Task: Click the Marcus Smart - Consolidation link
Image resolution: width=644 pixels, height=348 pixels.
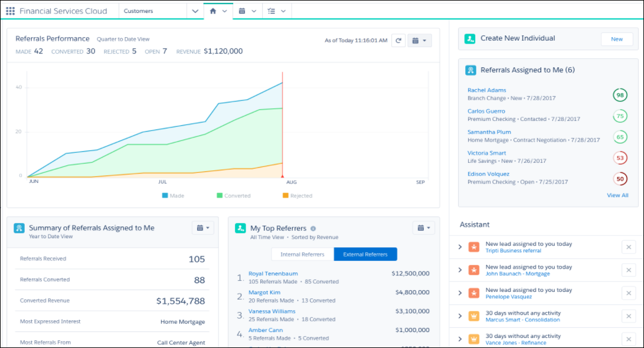Action: (522, 320)
